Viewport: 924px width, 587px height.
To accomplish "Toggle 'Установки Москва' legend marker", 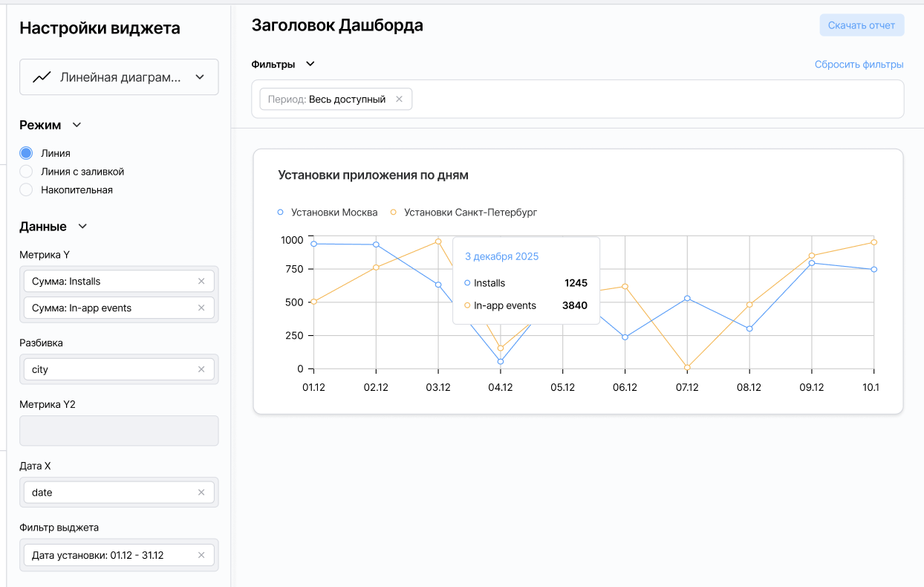I will click(x=281, y=213).
